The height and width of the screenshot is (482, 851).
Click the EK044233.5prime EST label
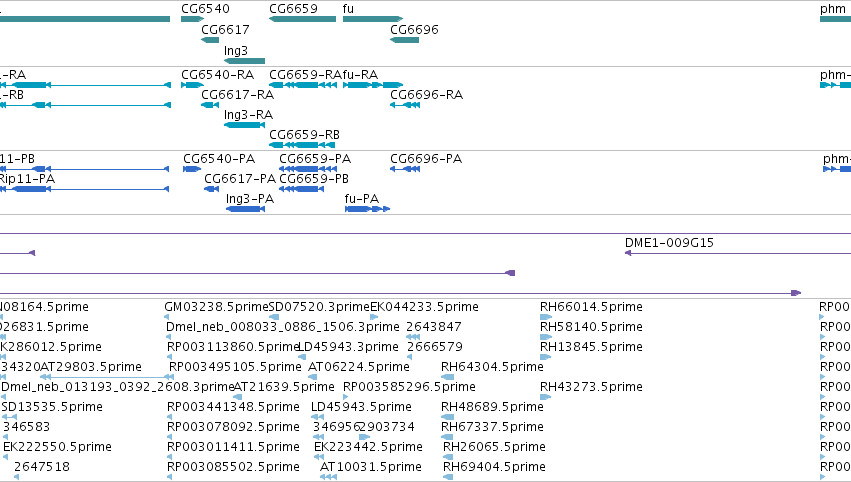coord(424,307)
